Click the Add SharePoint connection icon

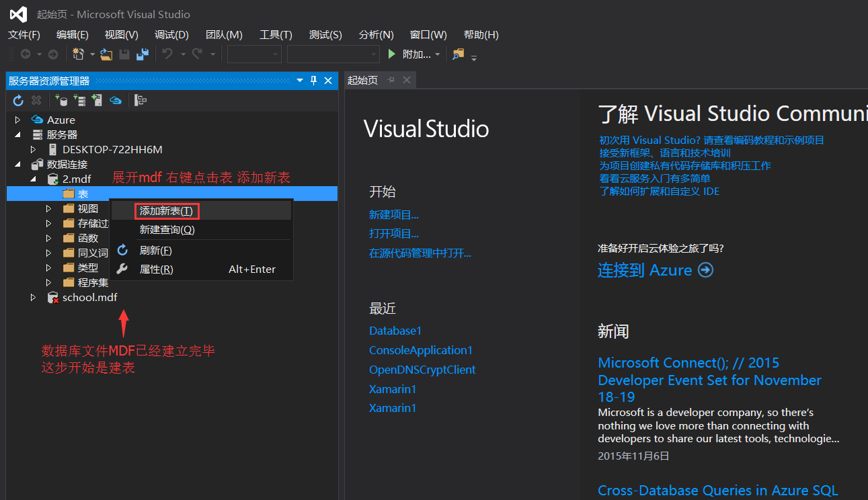(97, 100)
